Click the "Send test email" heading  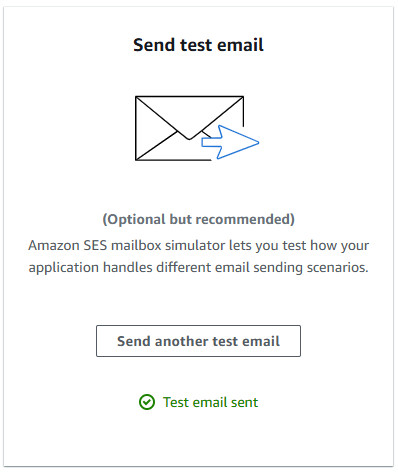coord(198,45)
